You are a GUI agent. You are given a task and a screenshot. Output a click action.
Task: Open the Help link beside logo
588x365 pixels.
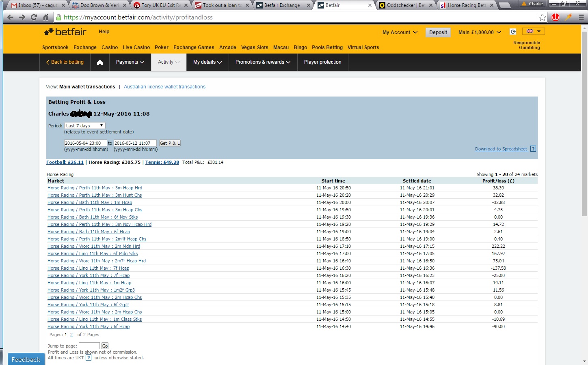(x=104, y=32)
